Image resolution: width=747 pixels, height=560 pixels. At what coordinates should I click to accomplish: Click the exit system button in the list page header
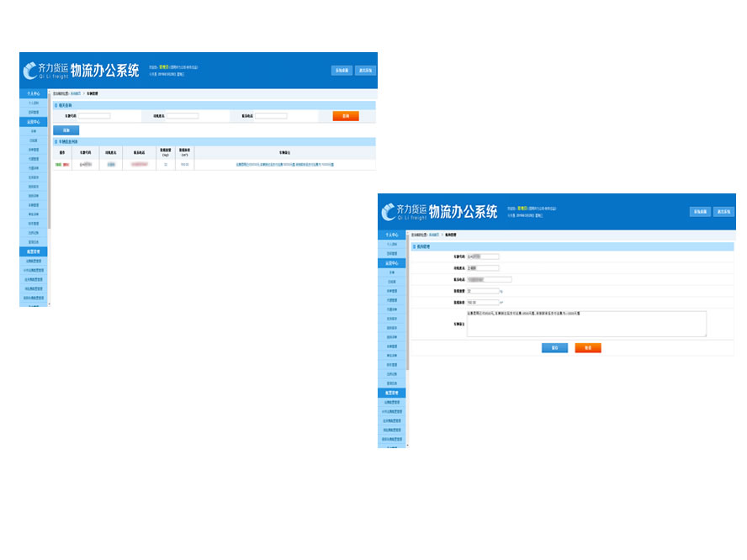[365, 71]
